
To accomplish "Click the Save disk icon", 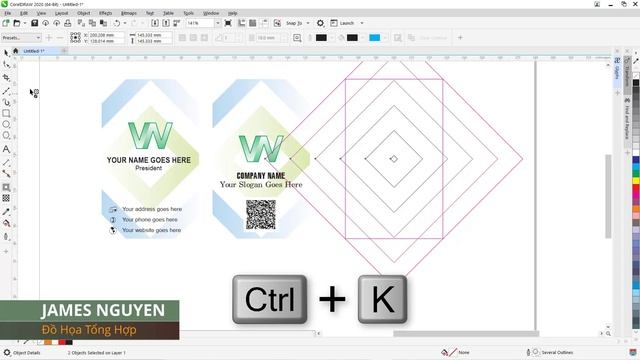I will [34, 23].
